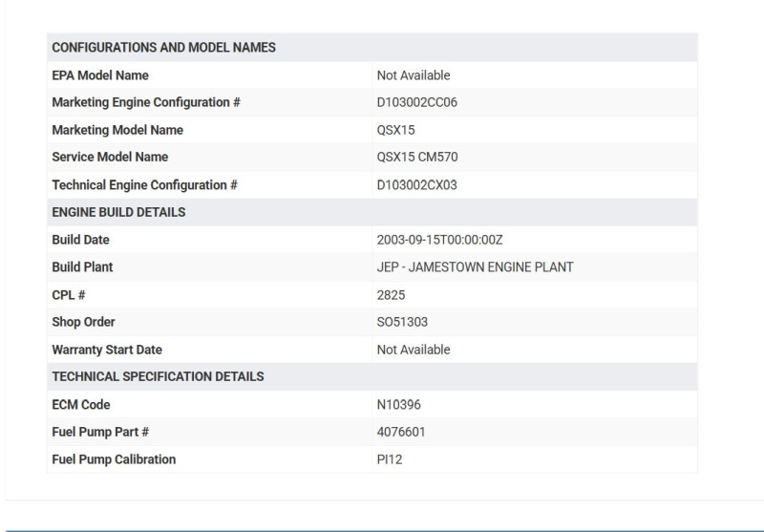This screenshot has height=532, width=764.
Task: Click the Technical Specification Details section header
Action: pyautogui.click(x=158, y=376)
